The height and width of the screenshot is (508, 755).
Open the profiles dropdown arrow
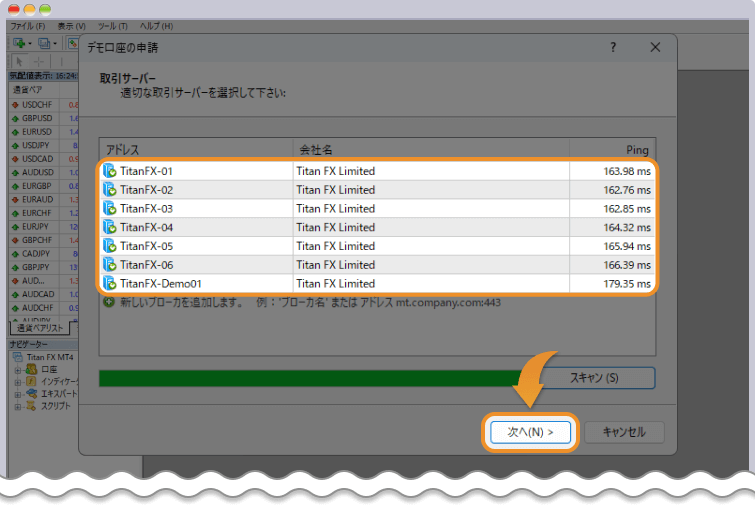click(x=55, y=44)
